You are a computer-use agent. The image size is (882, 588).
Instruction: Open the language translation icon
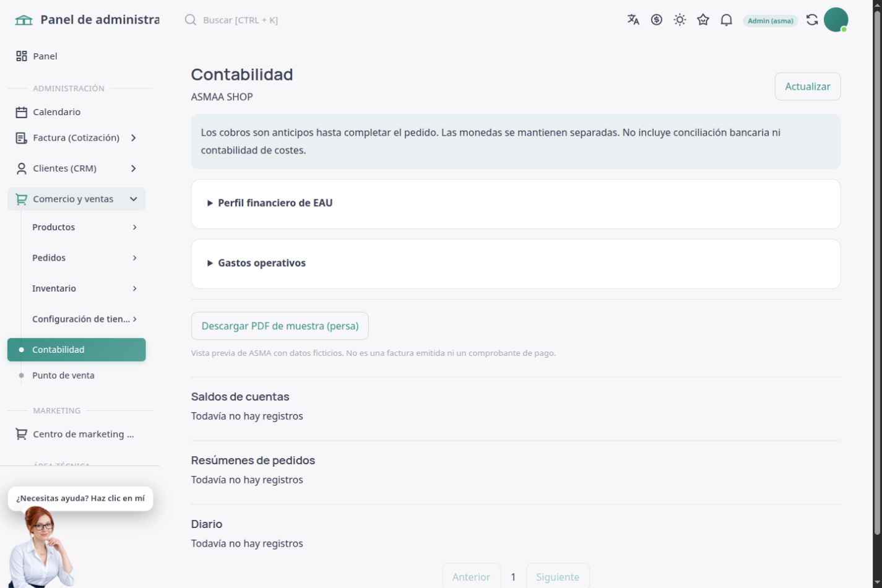click(x=633, y=20)
